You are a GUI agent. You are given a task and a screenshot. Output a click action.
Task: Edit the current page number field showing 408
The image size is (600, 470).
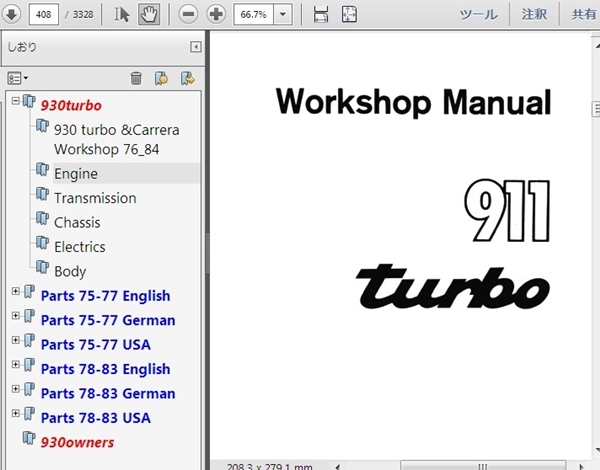(x=44, y=15)
